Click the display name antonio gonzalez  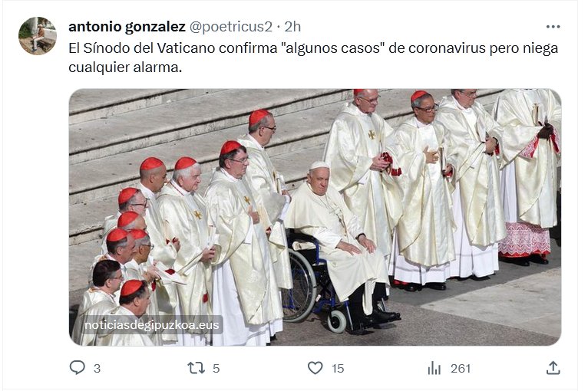[x=127, y=27]
